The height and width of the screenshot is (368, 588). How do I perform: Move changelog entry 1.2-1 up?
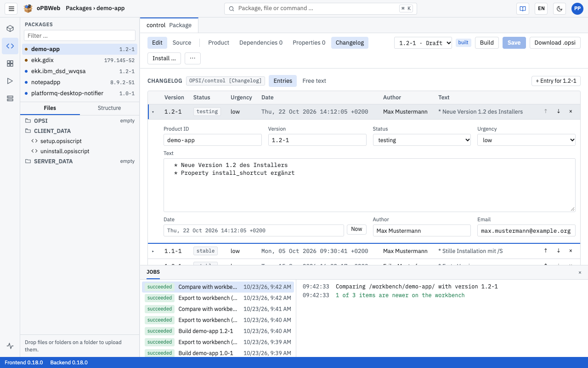coord(546,111)
